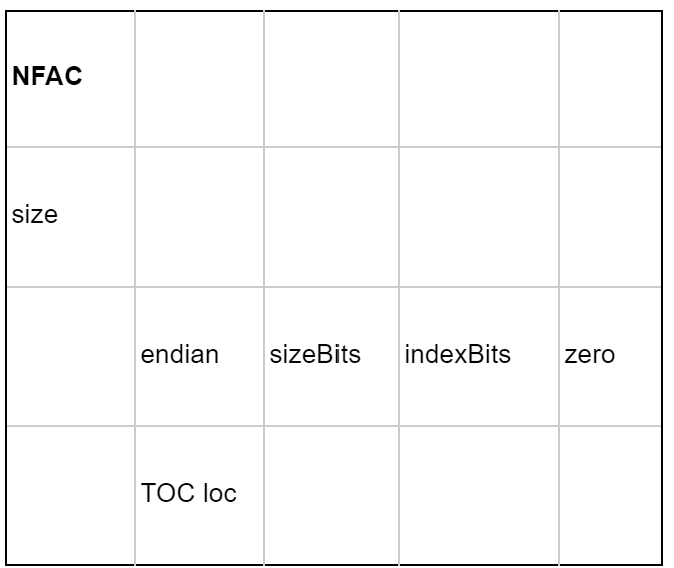This screenshot has height=568, width=674.
Task: Select the topmost cell in zero column
Action: coord(609,78)
